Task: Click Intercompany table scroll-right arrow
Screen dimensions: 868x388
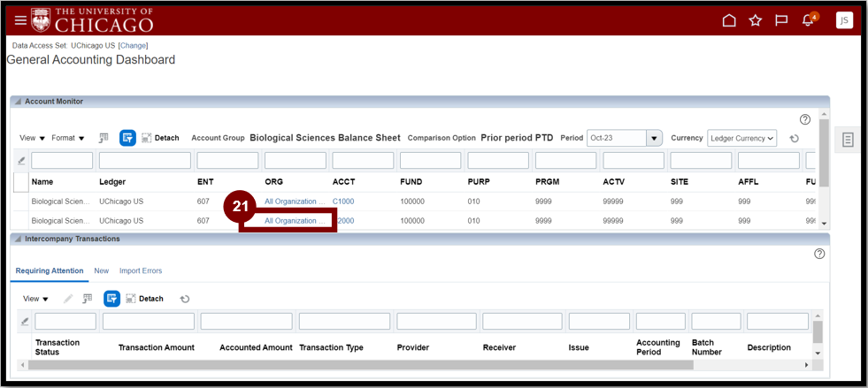Action: [808, 365]
